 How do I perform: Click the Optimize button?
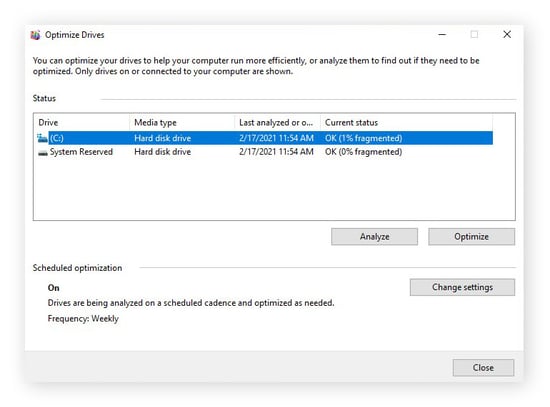click(x=471, y=236)
